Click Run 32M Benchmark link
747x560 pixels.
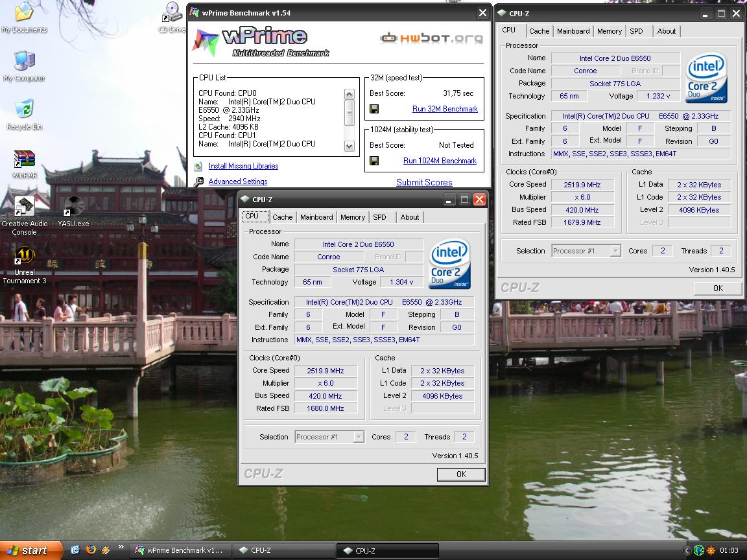pos(445,109)
